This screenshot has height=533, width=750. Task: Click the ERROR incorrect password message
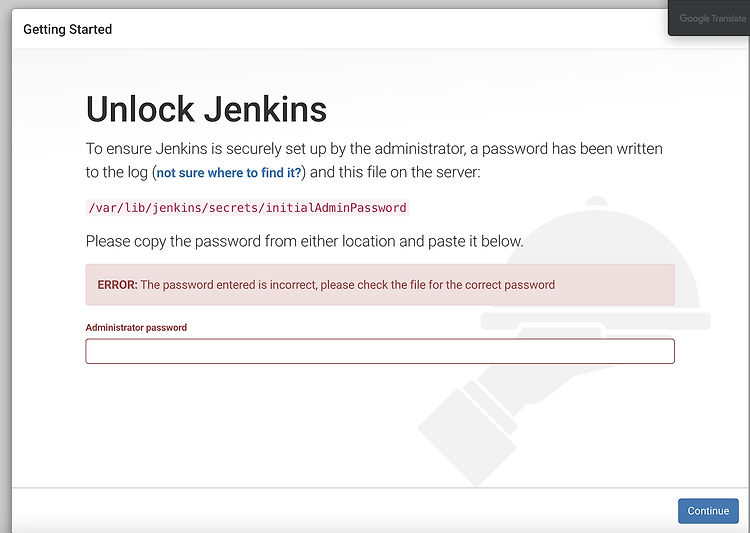click(380, 285)
